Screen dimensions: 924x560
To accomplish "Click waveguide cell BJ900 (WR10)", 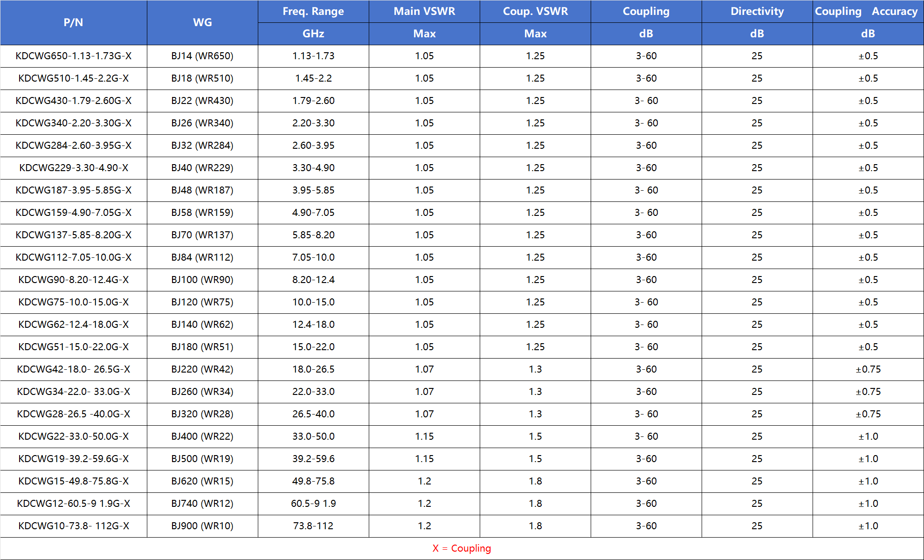I will click(x=202, y=526).
